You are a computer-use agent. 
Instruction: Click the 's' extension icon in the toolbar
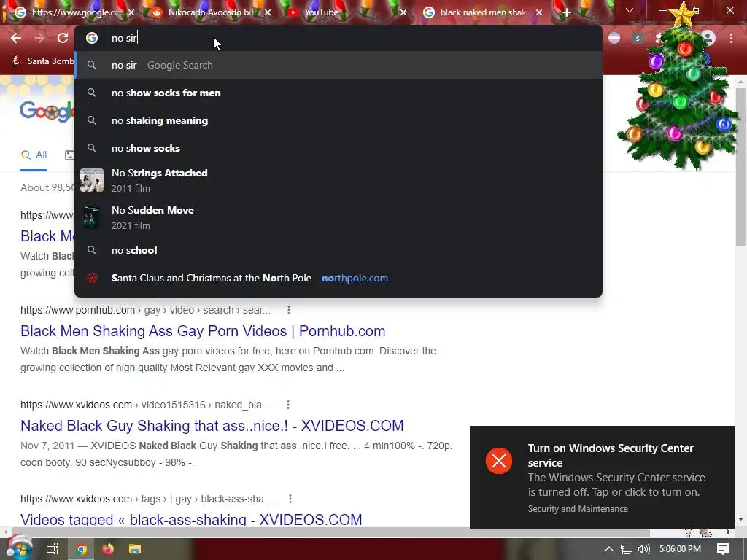[x=637, y=38]
